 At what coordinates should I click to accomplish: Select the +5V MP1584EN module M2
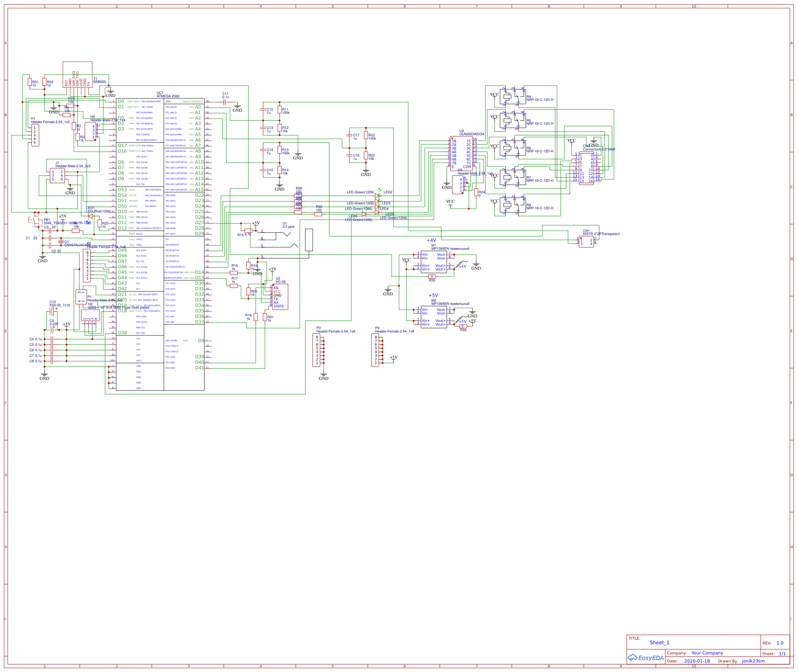[x=434, y=317]
